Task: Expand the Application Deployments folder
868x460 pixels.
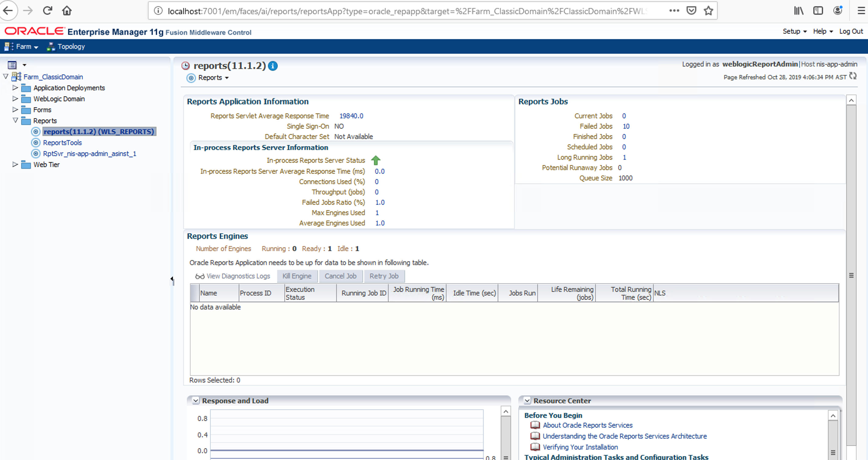Action: pos(15,87)
